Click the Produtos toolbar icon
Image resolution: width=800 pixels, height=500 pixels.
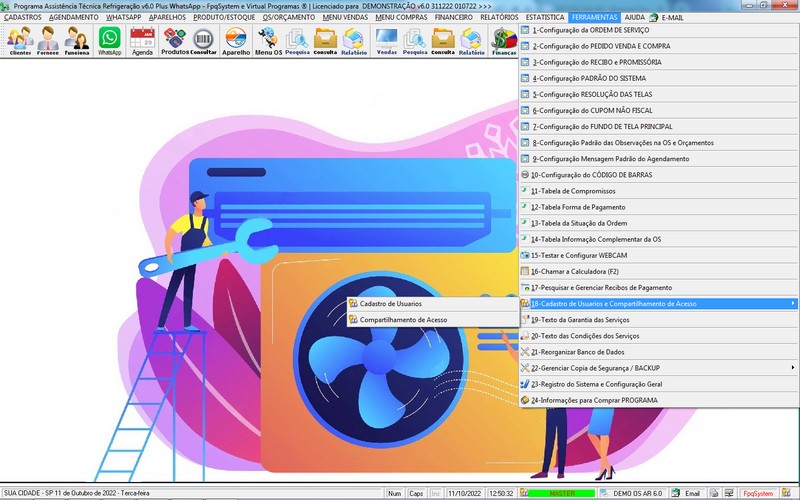tap(174, 41)
